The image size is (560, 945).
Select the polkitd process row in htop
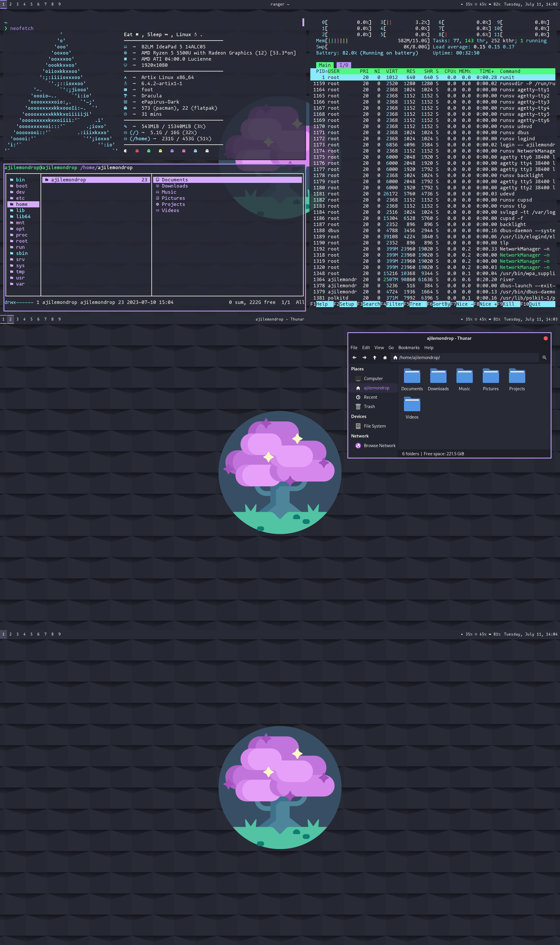point(433,298)
